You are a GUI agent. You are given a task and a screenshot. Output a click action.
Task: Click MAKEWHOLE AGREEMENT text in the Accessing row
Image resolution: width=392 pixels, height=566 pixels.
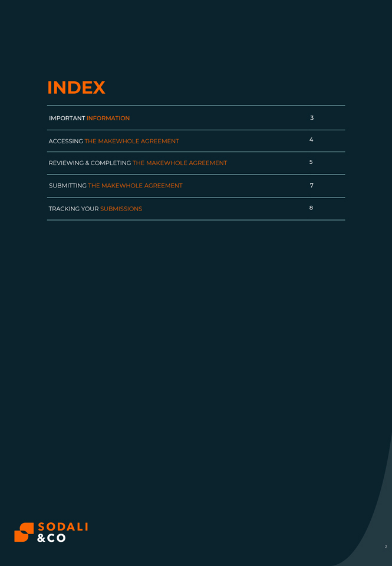coord(139,141)
